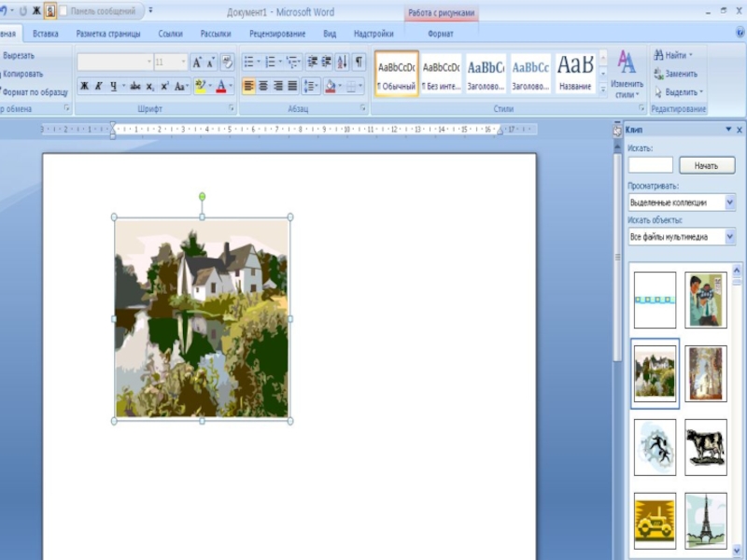Click the clip search text field
Viewport: 747px width, 560px height.
click(650, 165)
